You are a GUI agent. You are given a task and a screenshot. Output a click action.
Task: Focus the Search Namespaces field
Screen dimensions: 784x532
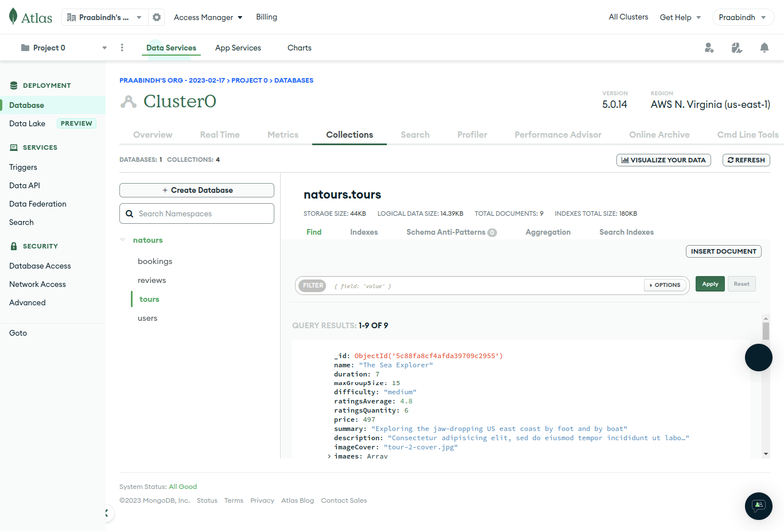(197, 213)
